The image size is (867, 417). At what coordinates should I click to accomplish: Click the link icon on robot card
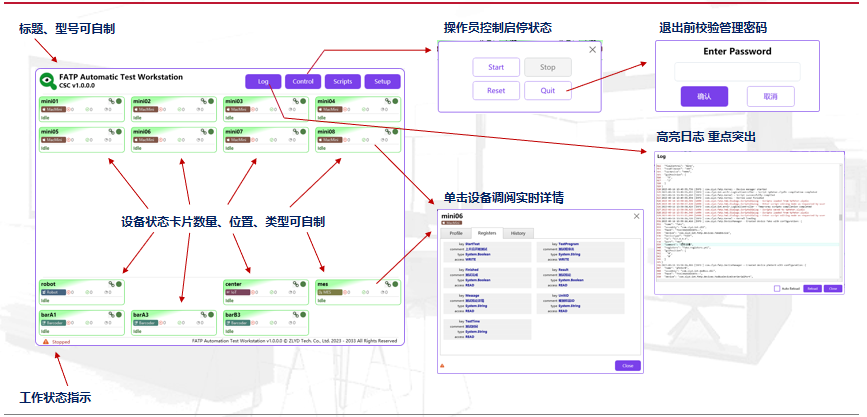112,284
